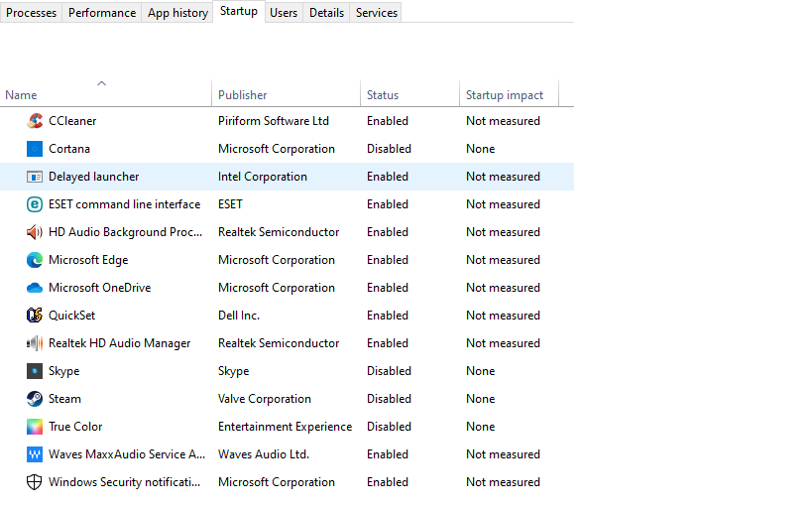
Task: Toggle sort arrow above Name column
Action: [101, 83]
